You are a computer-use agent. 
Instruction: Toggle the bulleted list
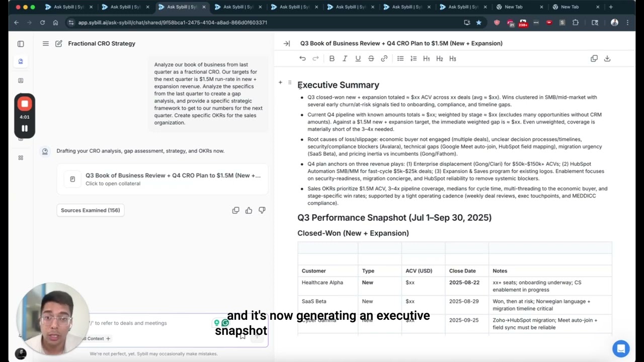click(400, 58)
